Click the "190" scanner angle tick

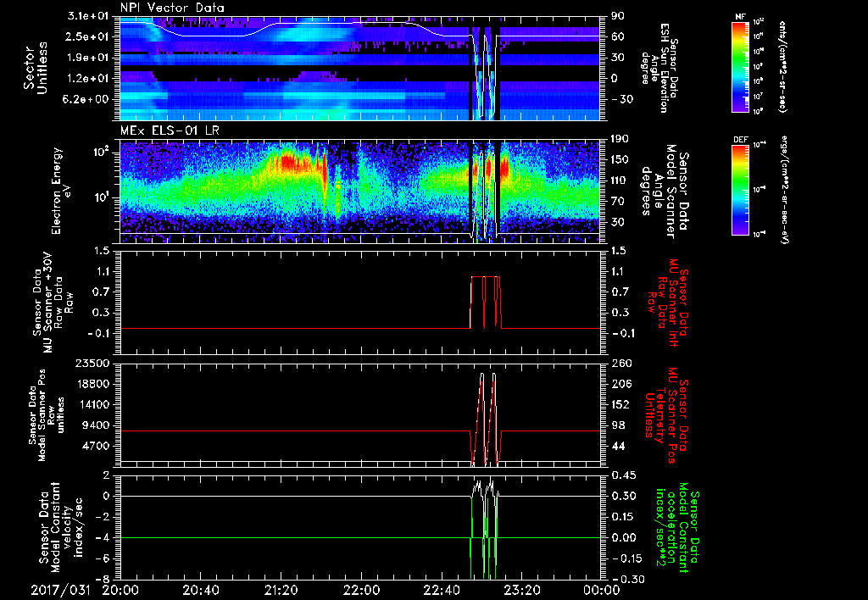[620, 139]
